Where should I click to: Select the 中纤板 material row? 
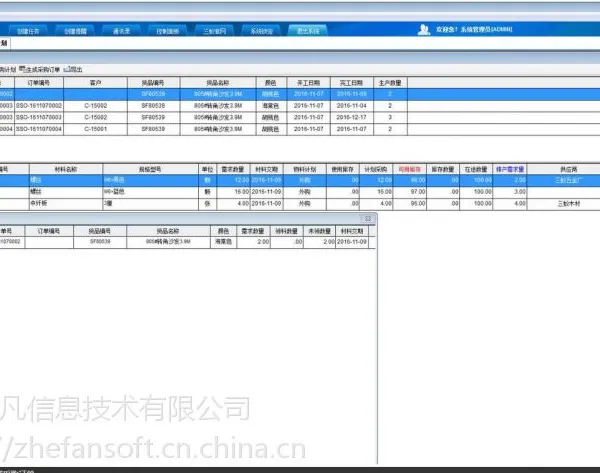coord(300,204)
